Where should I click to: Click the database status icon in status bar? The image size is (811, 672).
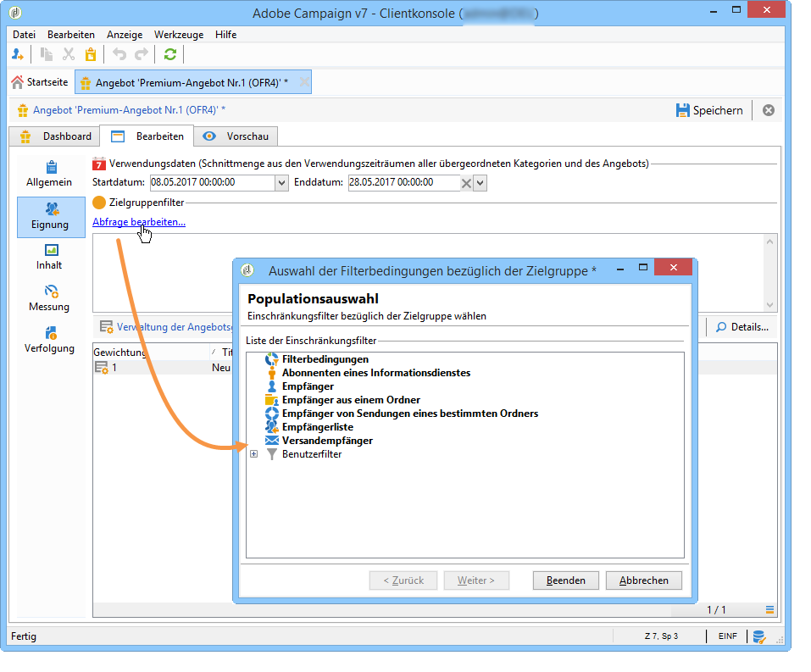[759, 636]
